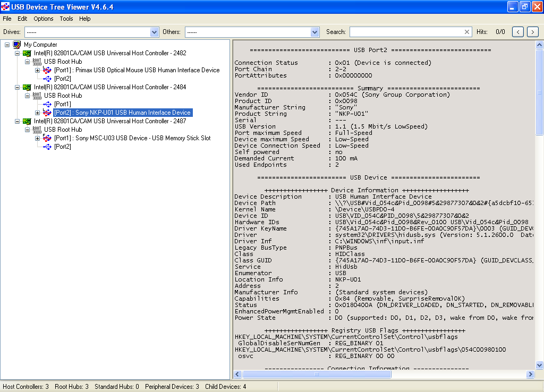The image size is (544, 392).
Task: Click the Primax USB Optical Mouse device icon
Action: pos(47,70)
